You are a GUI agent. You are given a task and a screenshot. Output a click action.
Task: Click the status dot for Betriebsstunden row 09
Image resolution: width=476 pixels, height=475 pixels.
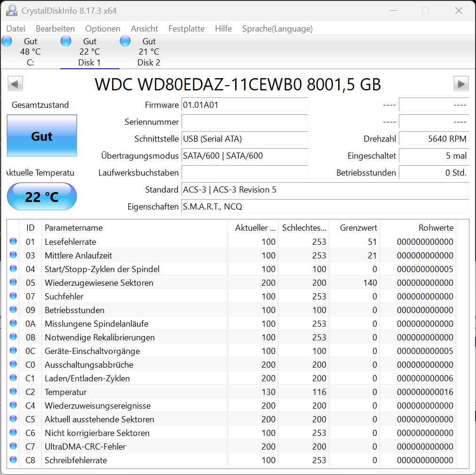click(13, 310)
